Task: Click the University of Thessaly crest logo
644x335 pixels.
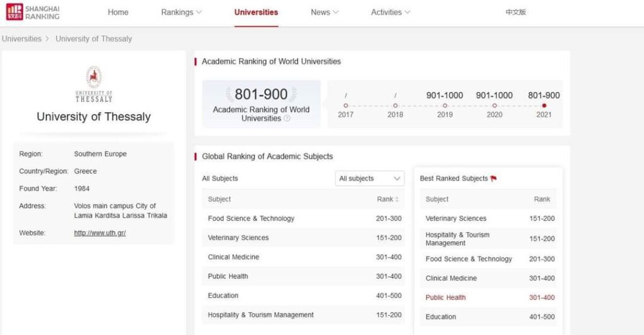Action: (94, 84)
